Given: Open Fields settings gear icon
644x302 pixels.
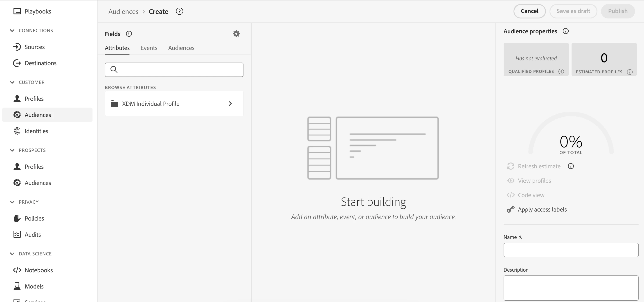Looking at the screenshot, I should point(236,34).
